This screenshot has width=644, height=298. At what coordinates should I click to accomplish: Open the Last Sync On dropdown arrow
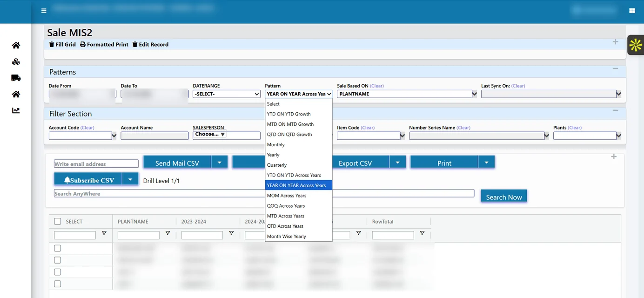(618, 94)
